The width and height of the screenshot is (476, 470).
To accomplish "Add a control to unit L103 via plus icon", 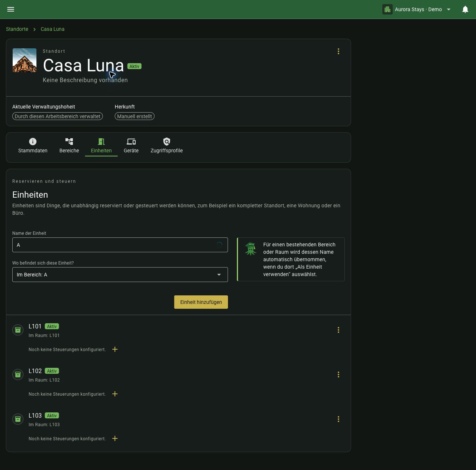I will coord(115,438).
